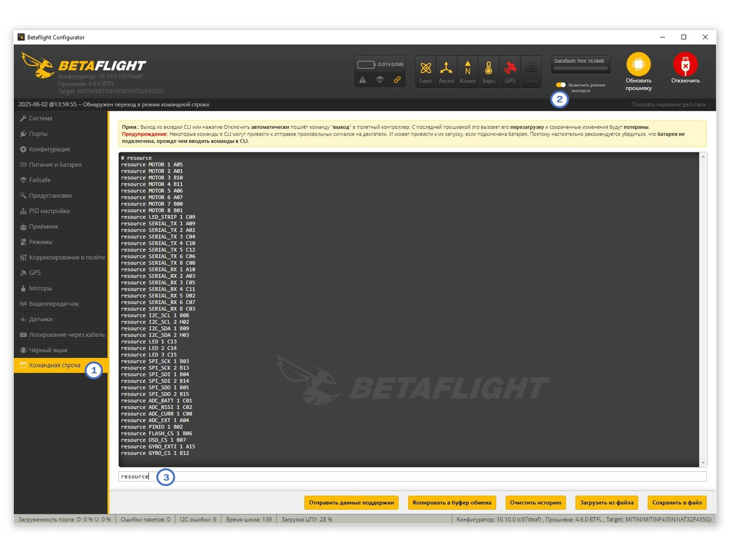Click Показать недавние действия link

pyautogui.click(x=668, y=104)
